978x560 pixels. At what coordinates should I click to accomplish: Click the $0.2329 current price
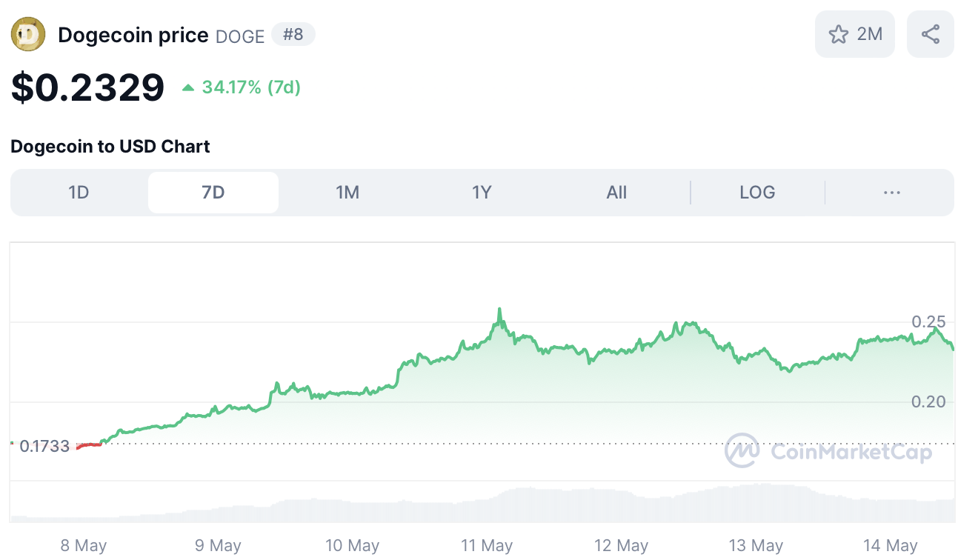pos(87,87)
